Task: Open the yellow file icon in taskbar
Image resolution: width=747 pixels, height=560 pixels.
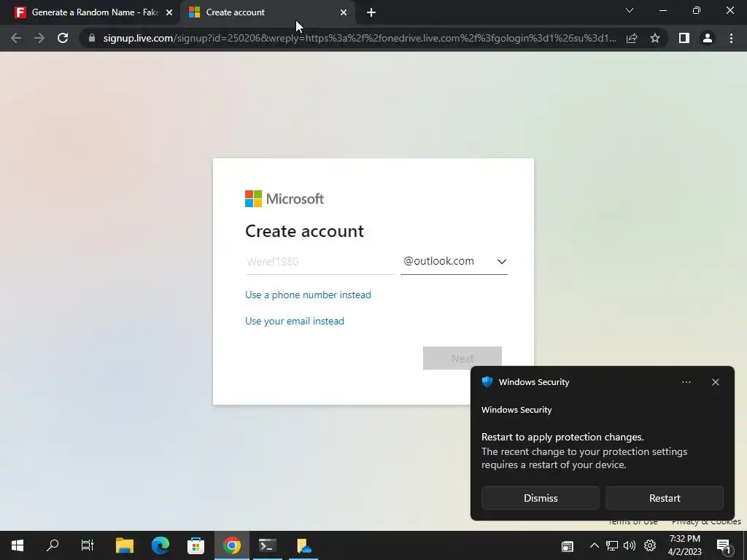Action: click(x=303, y=545)
